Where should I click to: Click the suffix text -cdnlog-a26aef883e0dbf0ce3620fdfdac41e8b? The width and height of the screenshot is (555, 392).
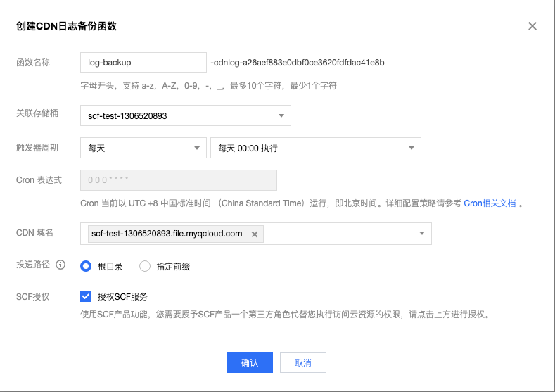coord(298,63)
